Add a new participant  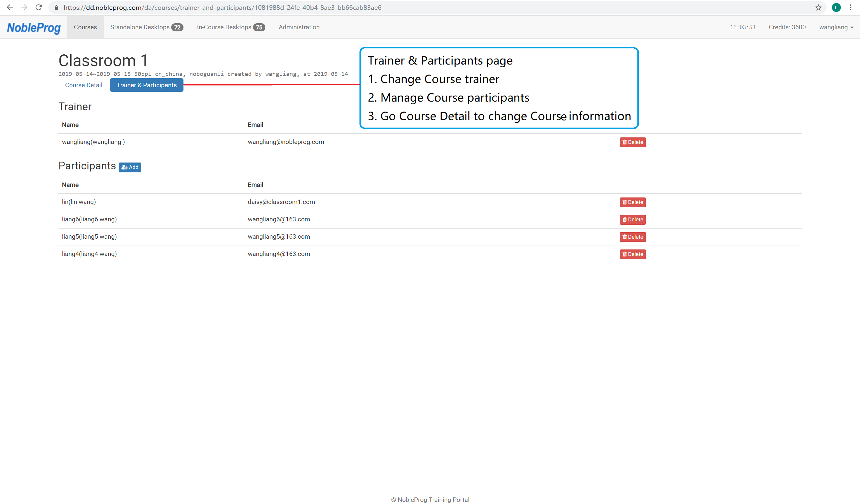click(130, 167)
